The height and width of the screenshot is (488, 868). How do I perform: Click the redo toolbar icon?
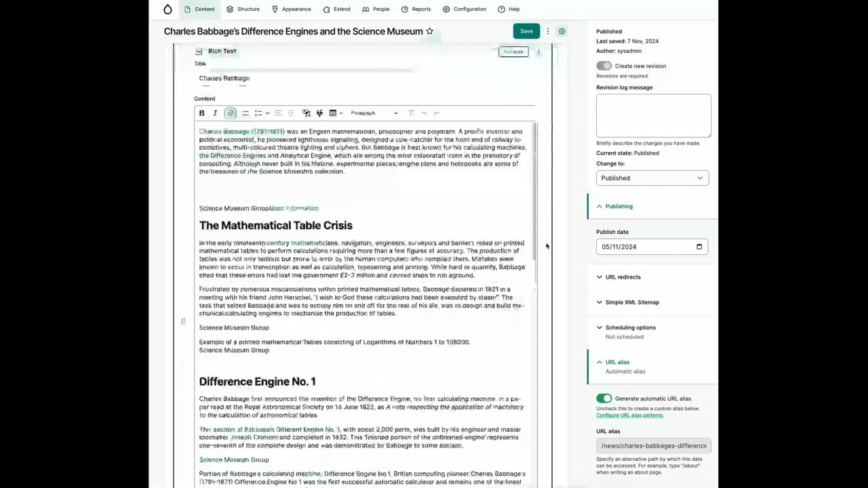tap(437, 113)
